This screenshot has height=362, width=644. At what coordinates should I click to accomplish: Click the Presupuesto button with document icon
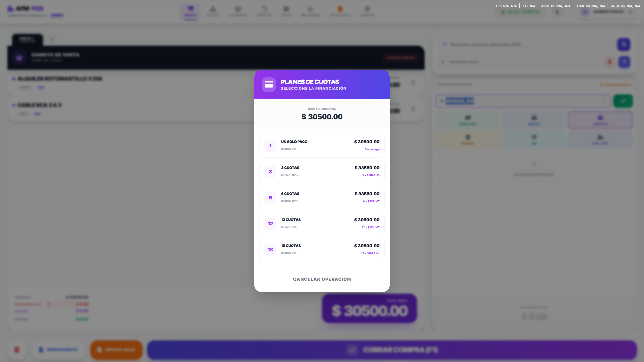click(58, 350)
